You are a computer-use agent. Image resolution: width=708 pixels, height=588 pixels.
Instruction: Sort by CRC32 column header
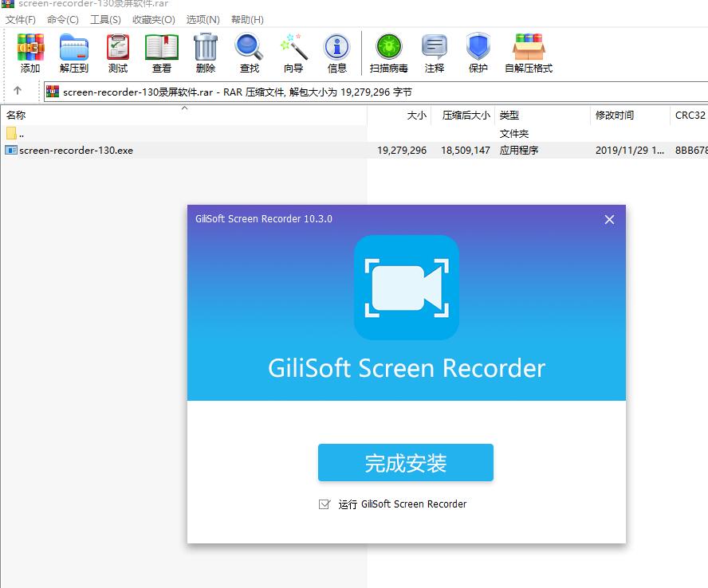coord(690,116)
